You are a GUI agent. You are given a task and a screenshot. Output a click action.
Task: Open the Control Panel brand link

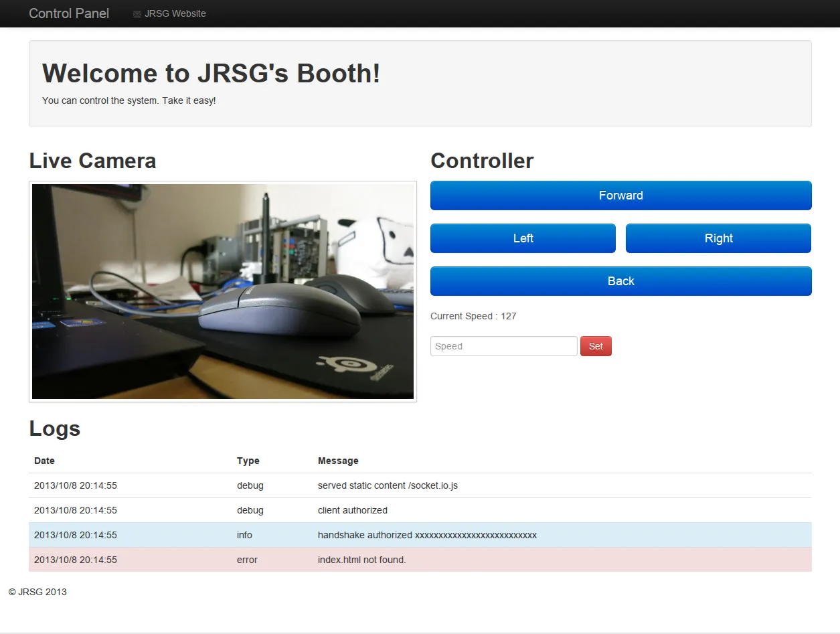coord(69,13)
